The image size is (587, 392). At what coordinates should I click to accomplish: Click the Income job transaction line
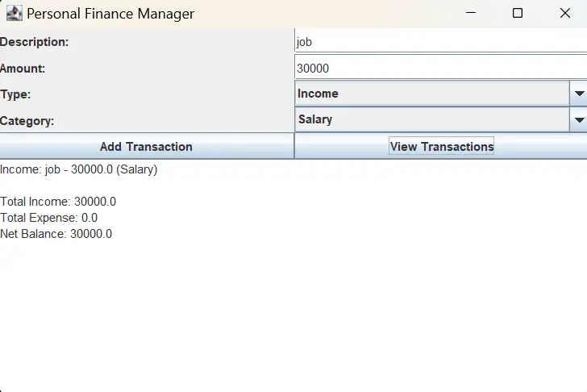tap(79, 169)
